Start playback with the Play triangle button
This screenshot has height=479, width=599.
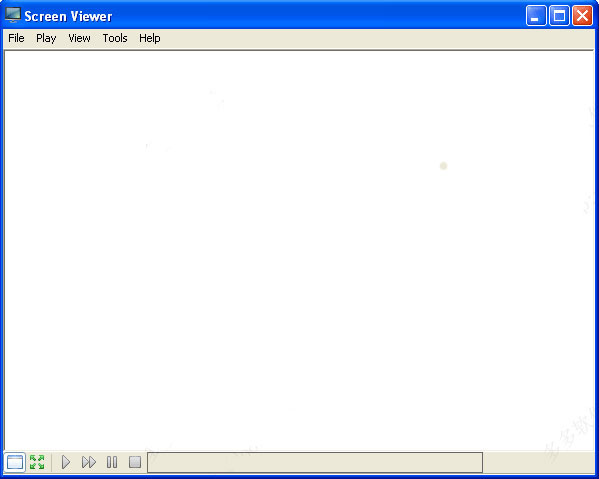point(66,462)
